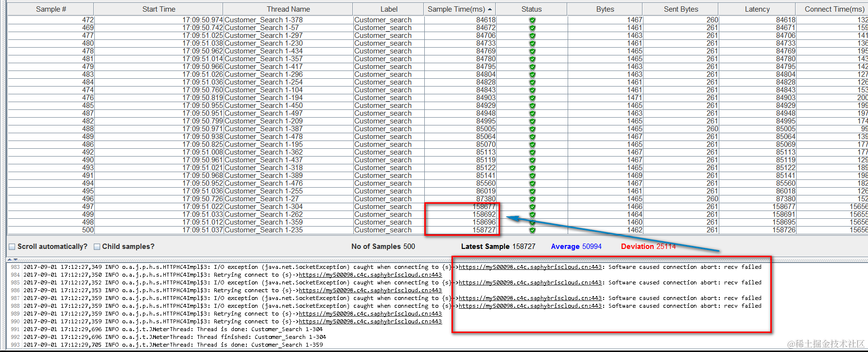
Task: Click the green shield icon for sample 481
Action: (x=532, y=59)
